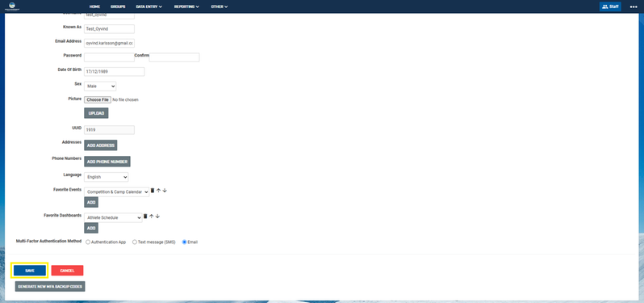Image resolution: width=644 pixels, height=303 pixels.
Task: Cancel the profile edits
Action: pyautogui.click(x=67, y=271)
